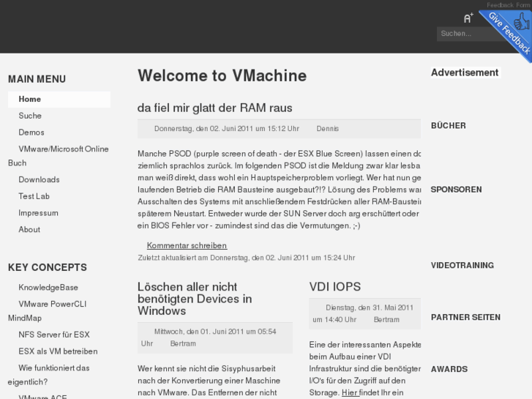Viewport: 532px width, 399px height.
Task: Click Zuletzt aktualisiert timestamp text
Action: pos(247,258)
